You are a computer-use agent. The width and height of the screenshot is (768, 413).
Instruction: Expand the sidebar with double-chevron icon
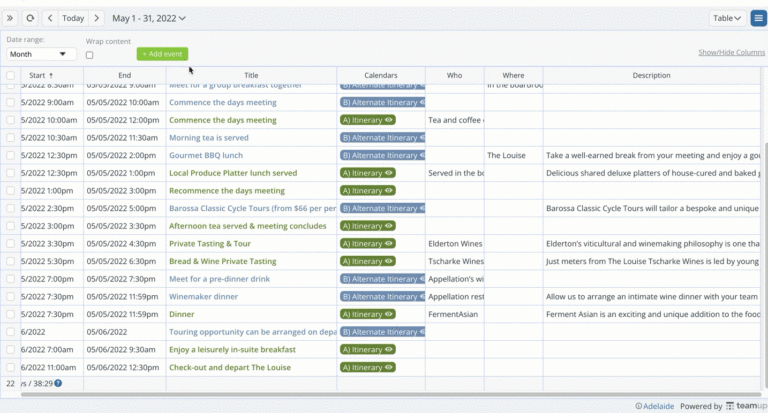[x=11, y=18]
